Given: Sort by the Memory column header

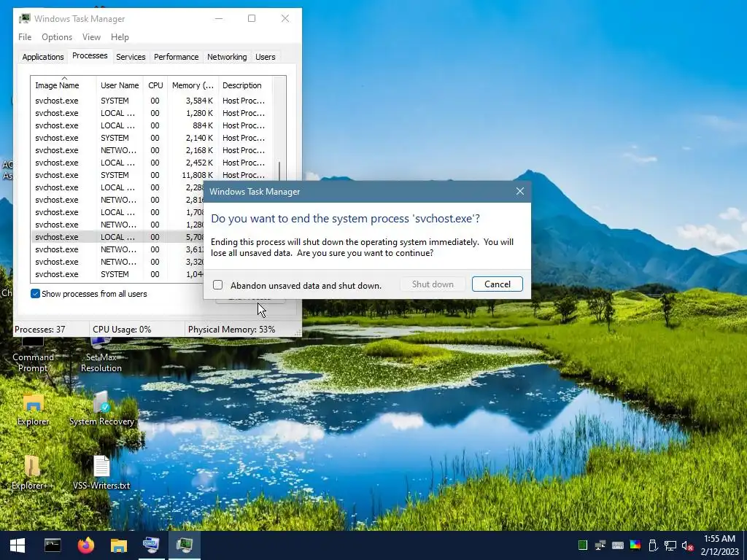Looking at the screenshot, I should (193, 85).
